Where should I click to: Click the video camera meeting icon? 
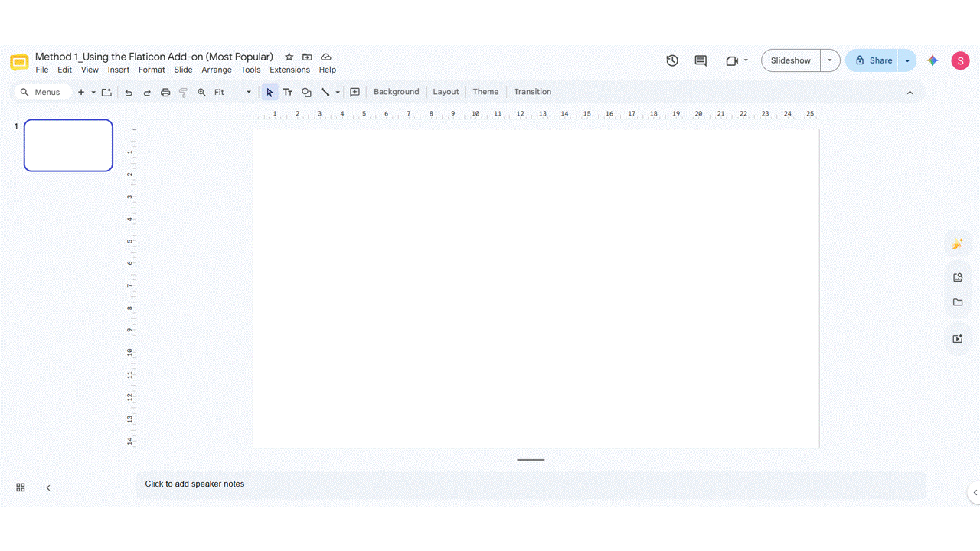point(731,60)
